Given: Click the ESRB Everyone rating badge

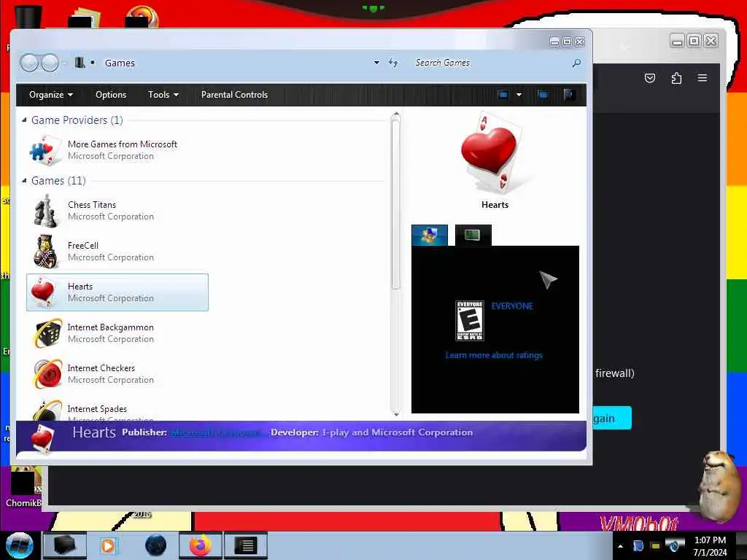Looking at the screenshot, I should 470,321.
